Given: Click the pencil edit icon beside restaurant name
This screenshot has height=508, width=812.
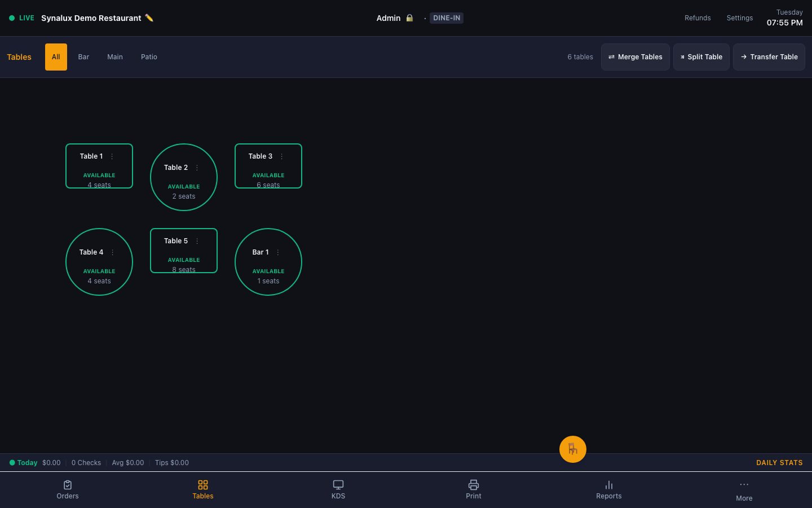Looking at the screenshot, I should coord(149,18).
